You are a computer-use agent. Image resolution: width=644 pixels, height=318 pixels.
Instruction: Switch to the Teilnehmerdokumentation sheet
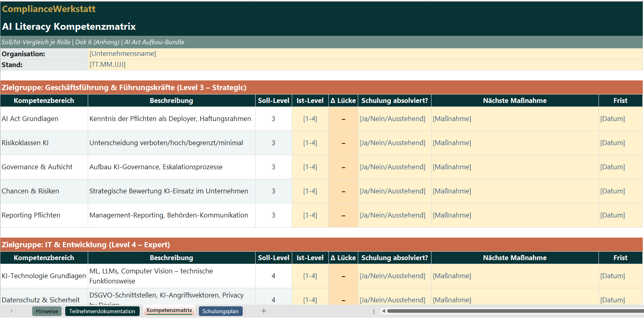coord(102,311)
